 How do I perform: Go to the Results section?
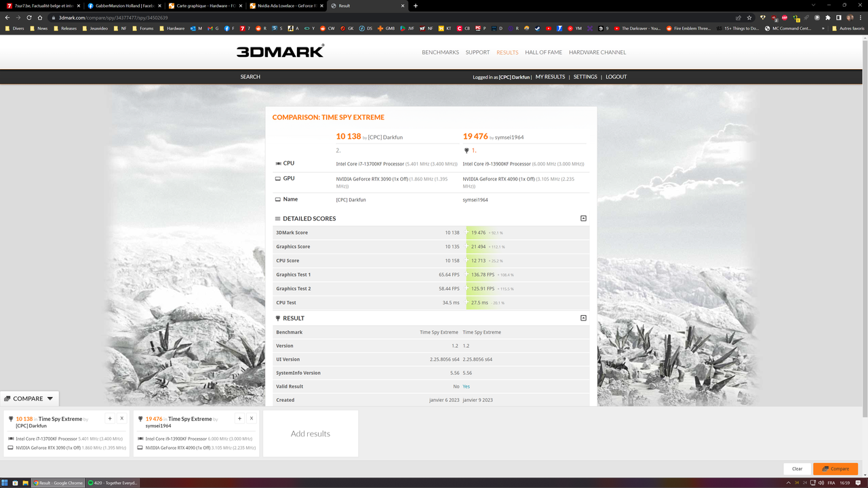coord(507,52)
